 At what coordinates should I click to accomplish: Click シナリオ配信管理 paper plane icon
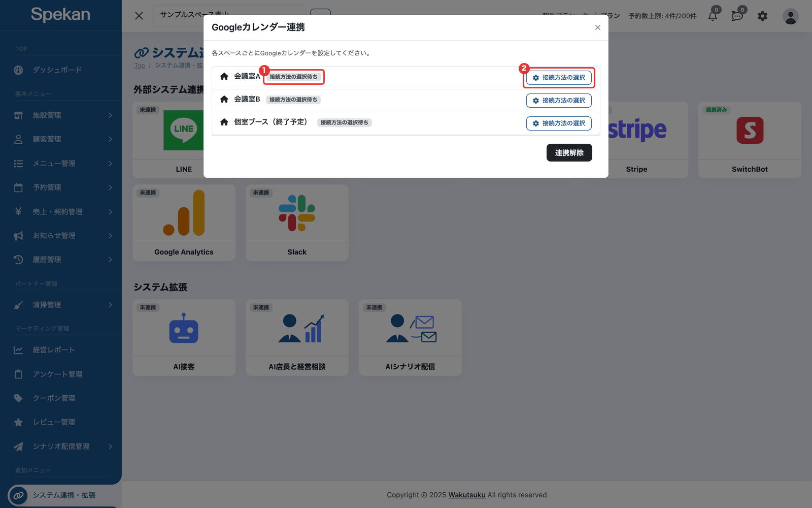[18, 447]
